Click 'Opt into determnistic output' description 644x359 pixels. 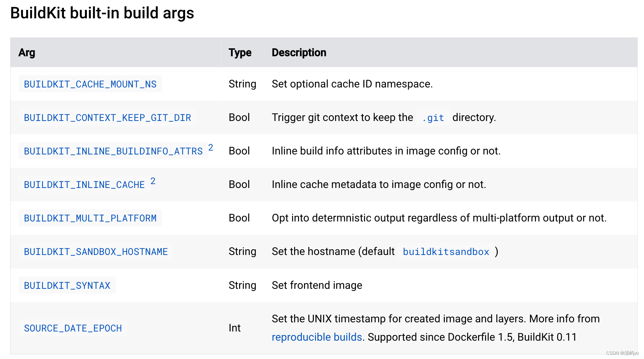[439, 218]
